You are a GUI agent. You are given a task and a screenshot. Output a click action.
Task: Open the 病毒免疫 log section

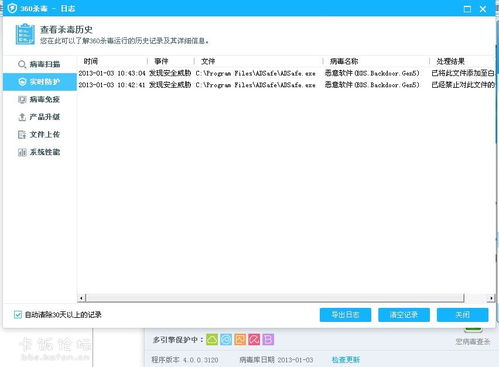coord(40,99)
